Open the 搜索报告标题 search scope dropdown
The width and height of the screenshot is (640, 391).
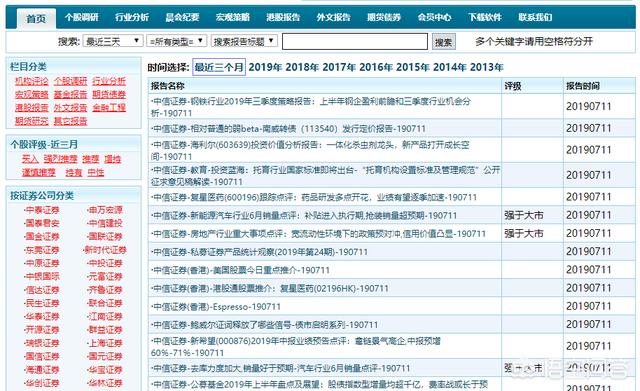pos(244,41)
